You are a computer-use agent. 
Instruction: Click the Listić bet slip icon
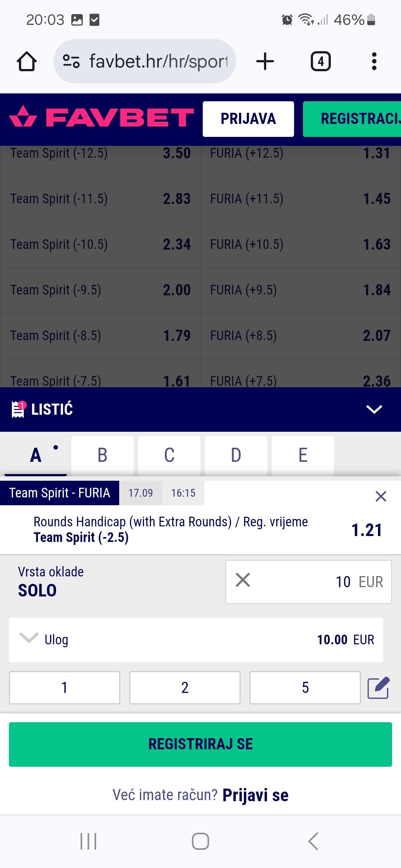18,409
